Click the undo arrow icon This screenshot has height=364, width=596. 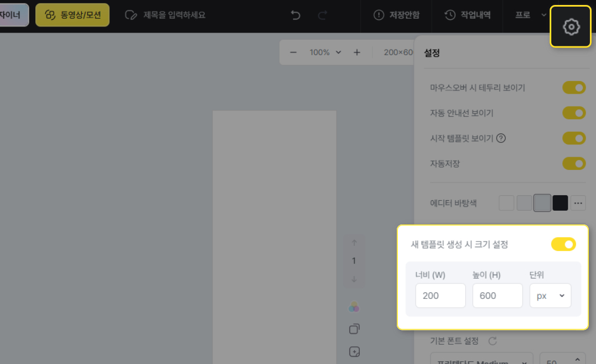[296, 15]
